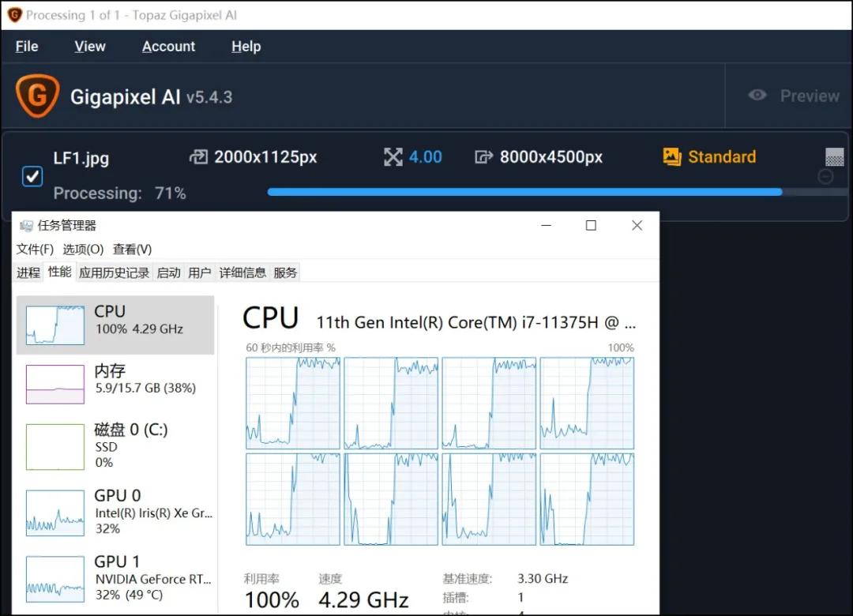The width and height of the screenshot is (853, 616).
Task: Open the File menu in Gigapixel
Action: [x=27, y=47]
